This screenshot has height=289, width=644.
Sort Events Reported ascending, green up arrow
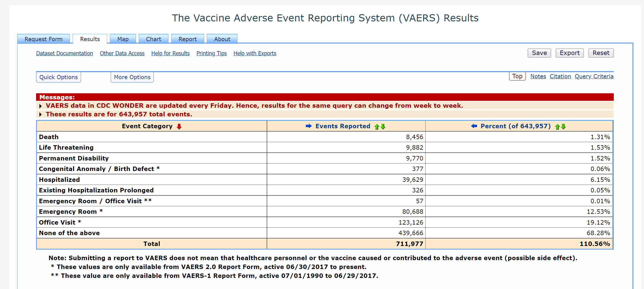click(x=377, y=127)
